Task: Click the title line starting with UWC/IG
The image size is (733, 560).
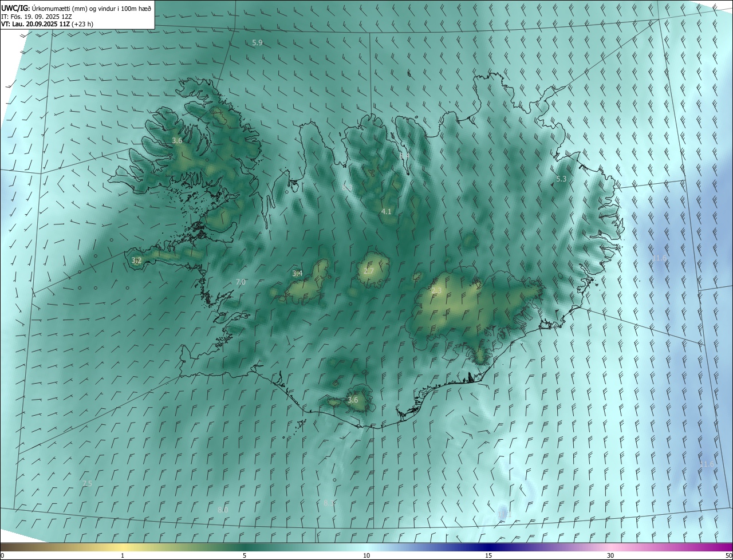Action: coord(76,8)
